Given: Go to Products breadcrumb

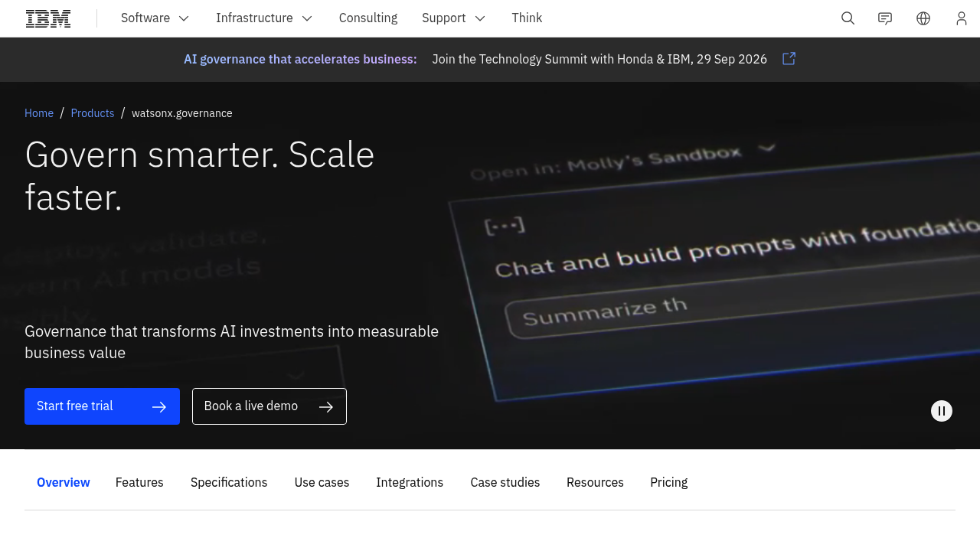Looking at the screenshot, I should [x=93, y=113].
